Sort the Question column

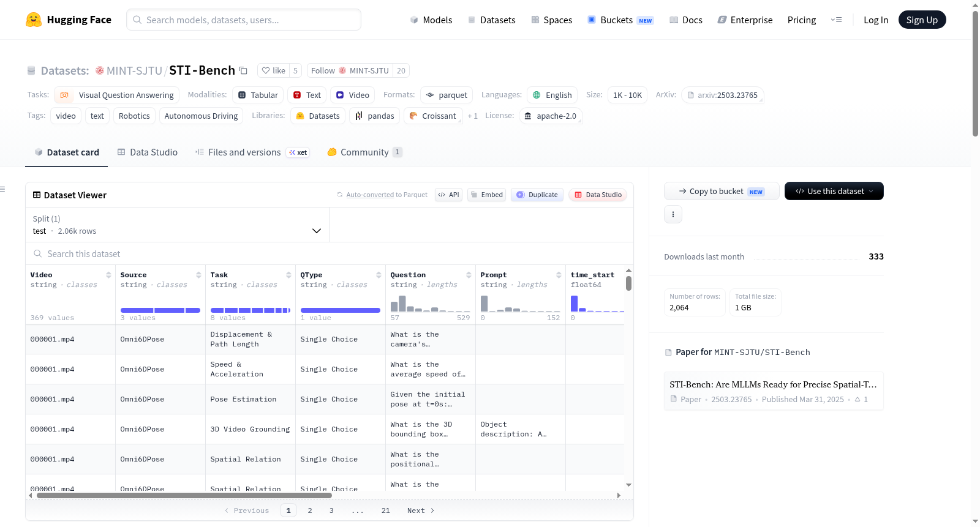coord(469,275)
